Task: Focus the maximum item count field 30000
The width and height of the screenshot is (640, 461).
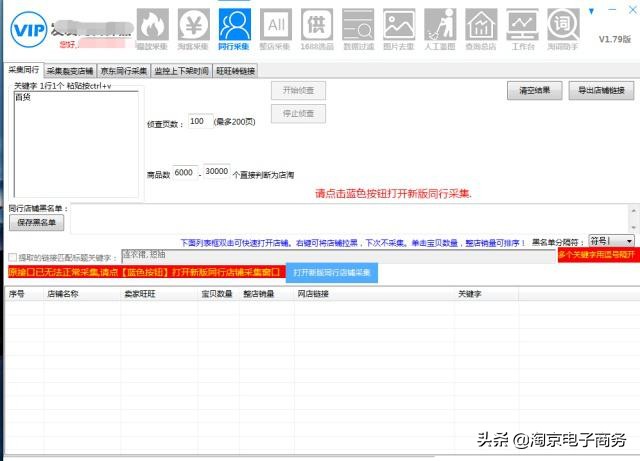Action: pos(217,171)
